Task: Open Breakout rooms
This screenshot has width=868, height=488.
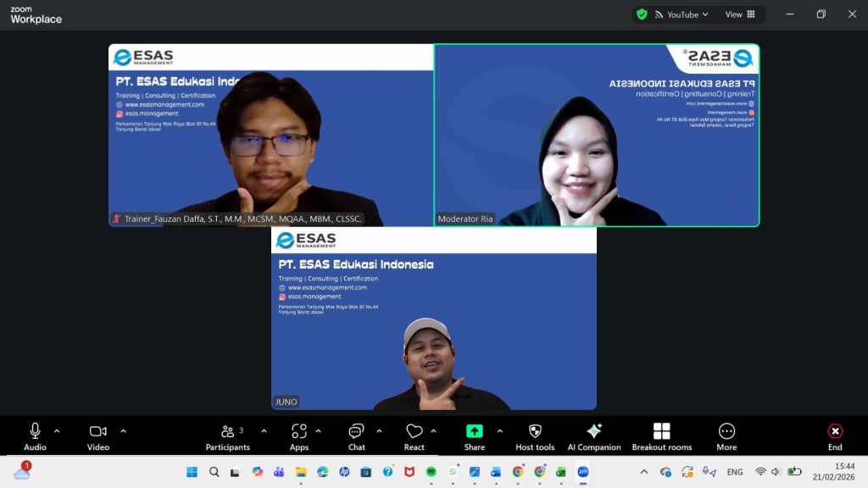Action: (x=662, y=436)
